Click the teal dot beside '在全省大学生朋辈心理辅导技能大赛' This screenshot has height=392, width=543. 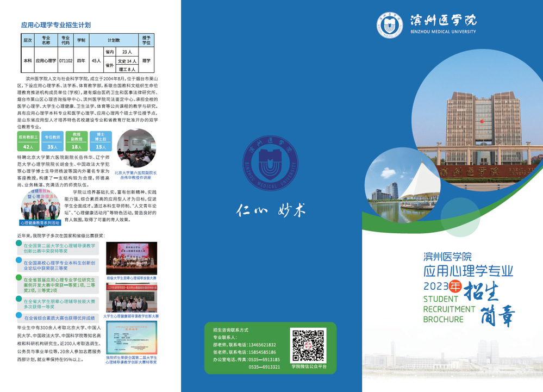point(19,298)
